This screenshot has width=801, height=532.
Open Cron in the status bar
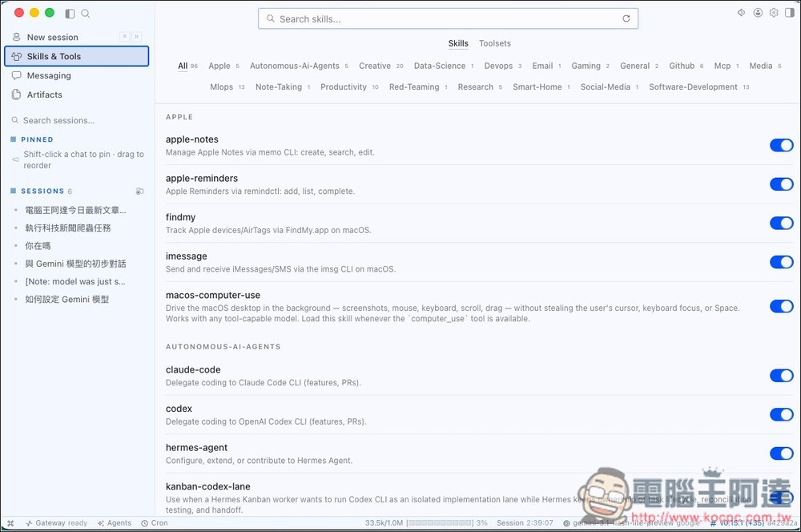(x=155, y=523)
